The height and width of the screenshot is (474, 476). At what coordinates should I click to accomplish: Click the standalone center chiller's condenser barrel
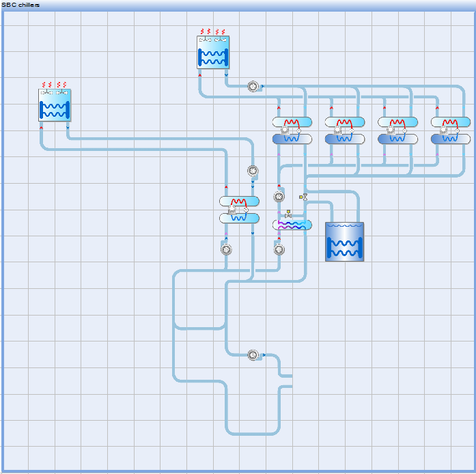(x=239, y=201)
